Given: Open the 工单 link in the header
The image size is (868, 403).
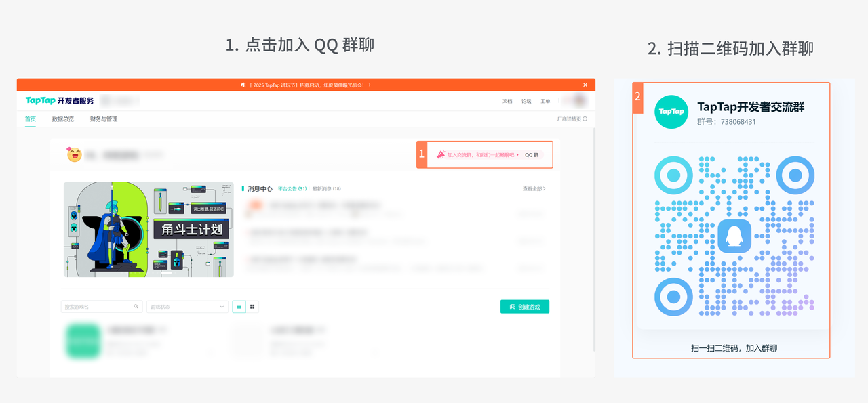Looking at the screenshot, I should click(545, 101).
